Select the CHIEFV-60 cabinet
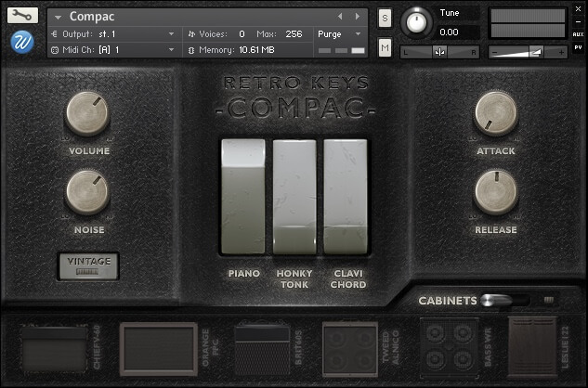The image size is (588, 388). coord(55,349)
